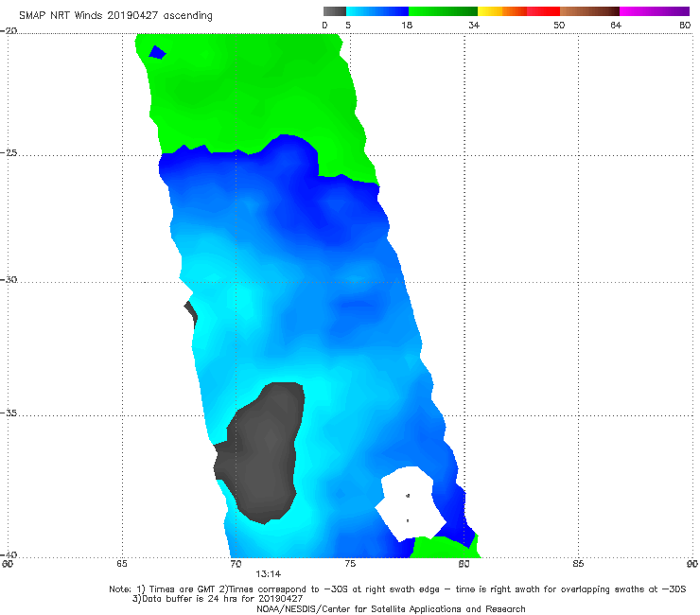Screen dimensions: 700x615
Task: Click the white data-gap patch in the swath
Action: tap(409, 502)
